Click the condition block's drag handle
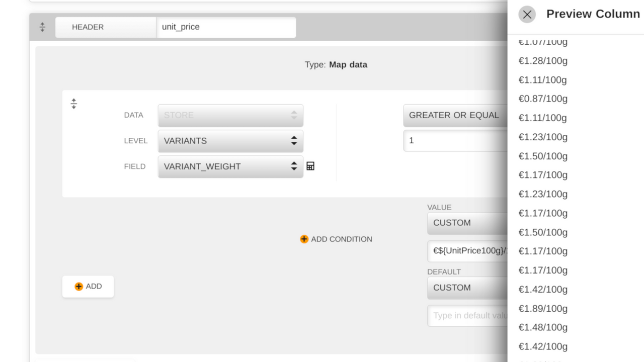This screenshot has width=644, height=362. [74, 103]
